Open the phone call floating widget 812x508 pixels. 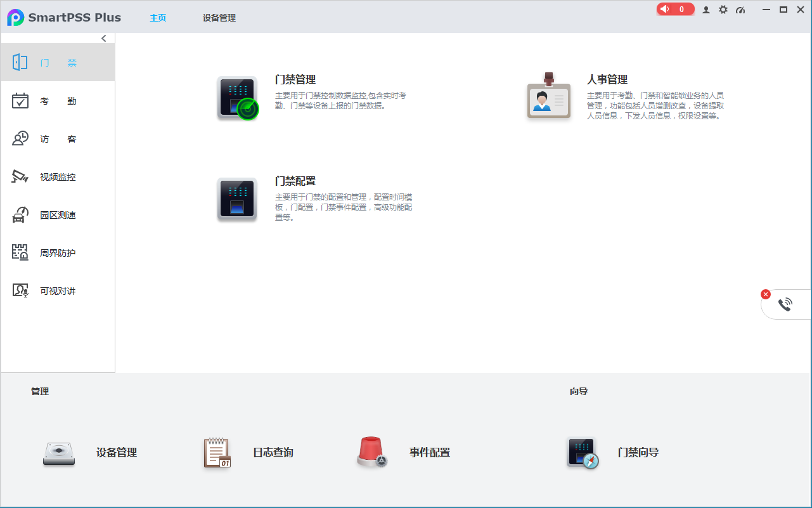[785, 304]
